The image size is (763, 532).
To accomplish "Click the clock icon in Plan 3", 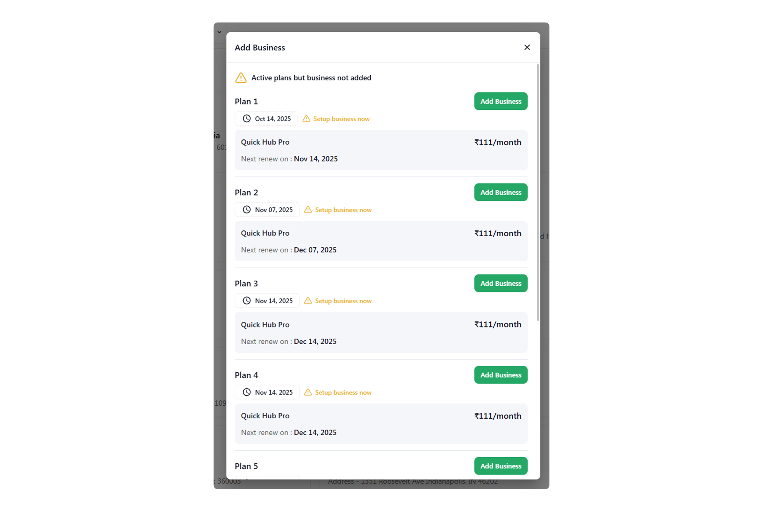I will pos(247,301).
